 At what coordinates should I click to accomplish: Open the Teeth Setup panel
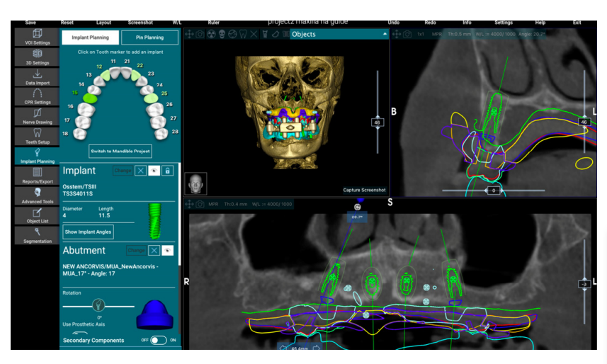37,135
